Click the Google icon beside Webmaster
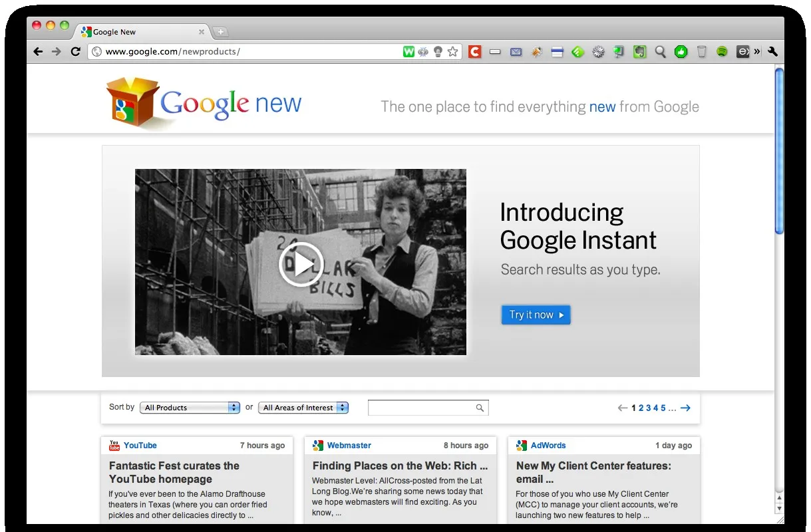This screenshot has width=811, height=532. click(x=318, y=446)
